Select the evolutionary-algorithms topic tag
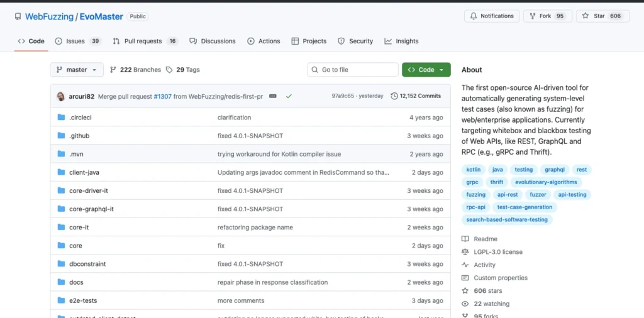This screenshot has width=644, height=318. point(546,182)
